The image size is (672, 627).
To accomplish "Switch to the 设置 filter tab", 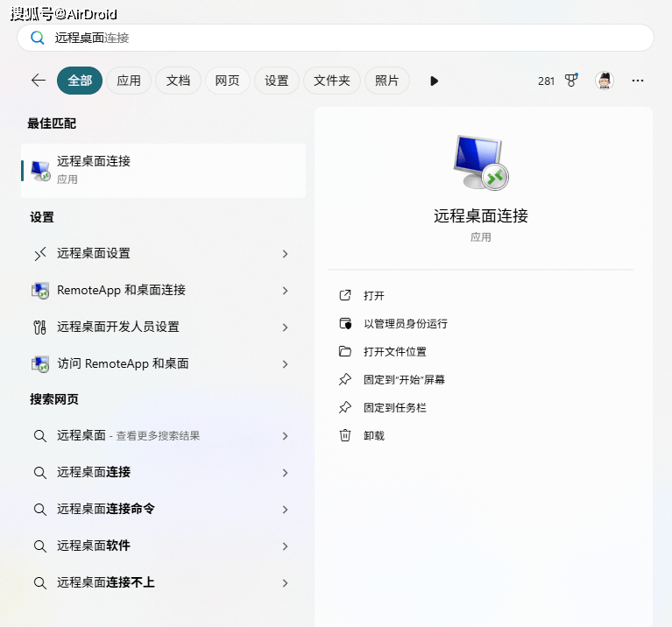I will pyautogui.click(x=276, y=81).
